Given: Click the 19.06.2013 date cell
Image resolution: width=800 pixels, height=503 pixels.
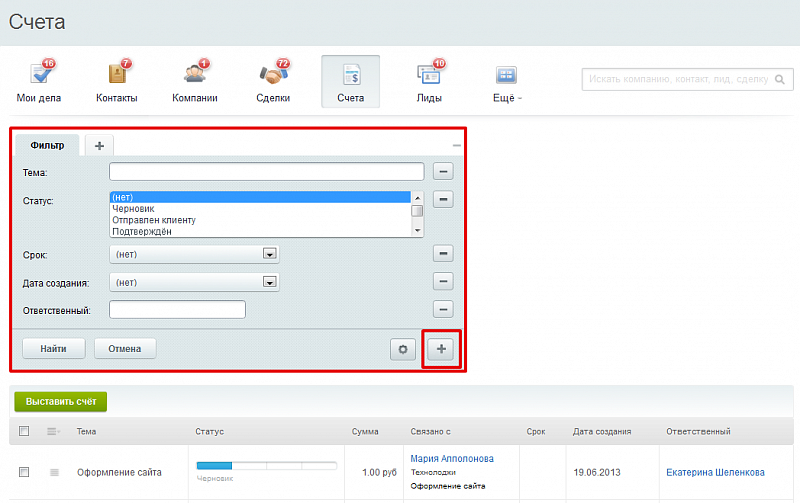Looking at the screenshot, I should 596,472.
